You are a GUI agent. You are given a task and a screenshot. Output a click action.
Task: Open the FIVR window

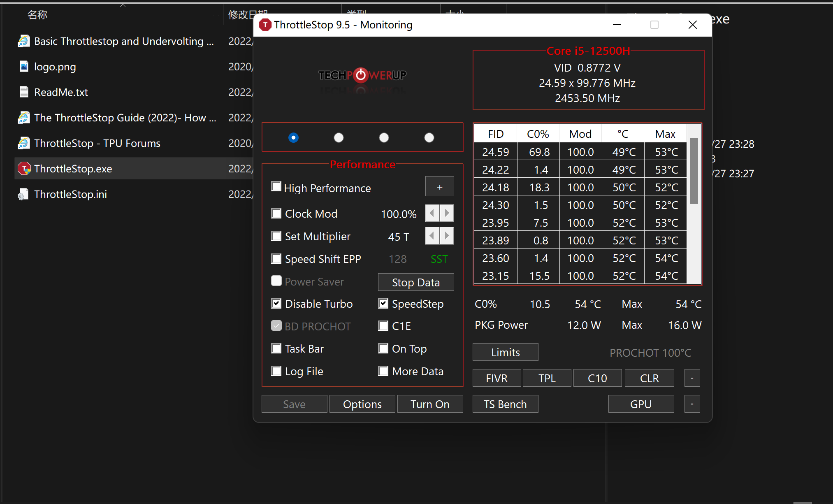497,378
